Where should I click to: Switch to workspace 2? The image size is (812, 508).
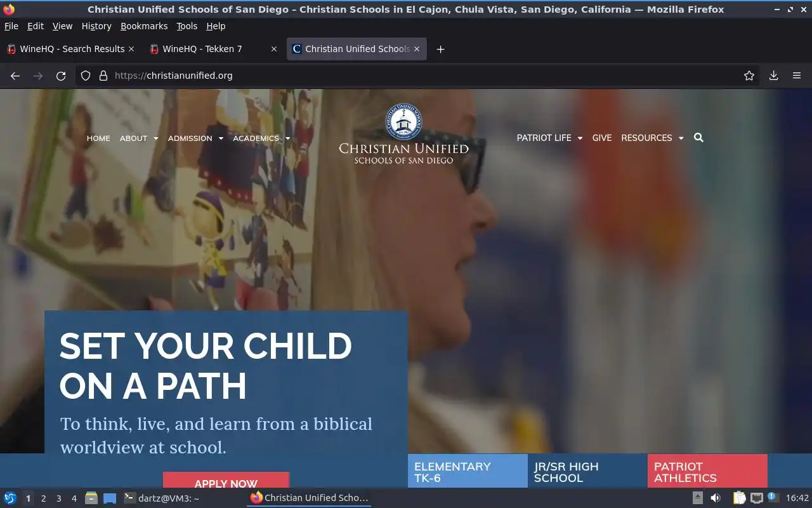coord(43,498)
